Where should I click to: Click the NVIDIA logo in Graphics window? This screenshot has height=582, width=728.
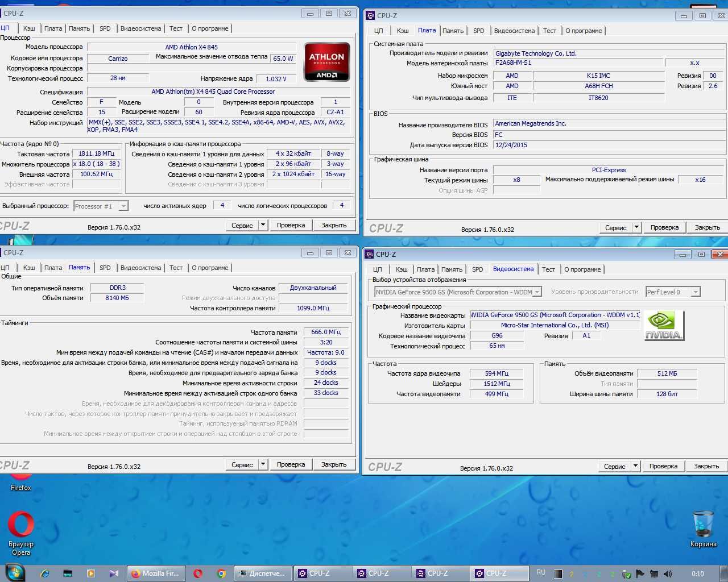[x=664, y=326]
